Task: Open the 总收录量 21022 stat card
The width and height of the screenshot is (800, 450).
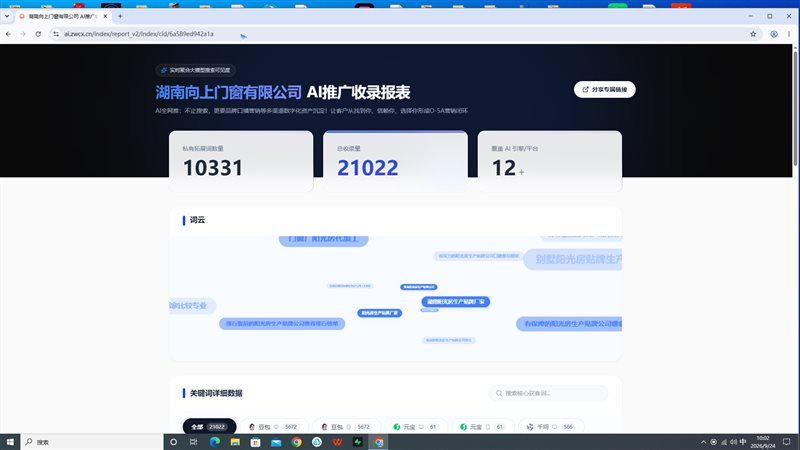Action: [x=395, y=161]
